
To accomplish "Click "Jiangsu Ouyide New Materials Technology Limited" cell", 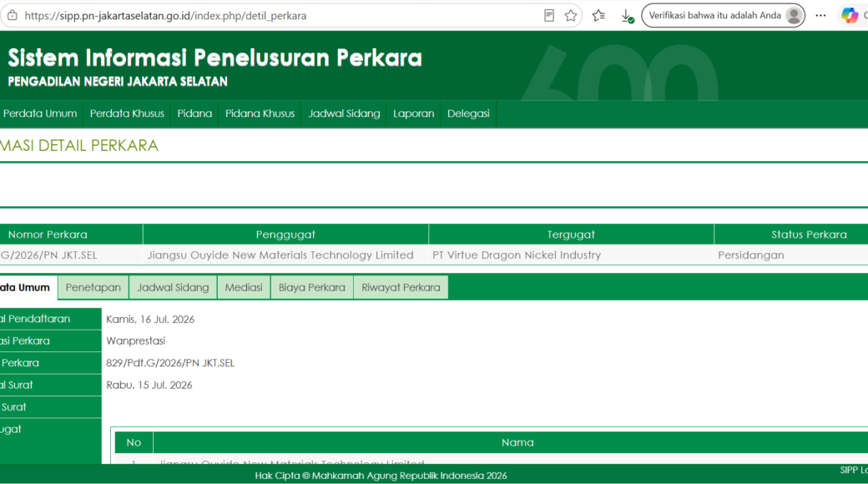I will [x=285, y=255].
